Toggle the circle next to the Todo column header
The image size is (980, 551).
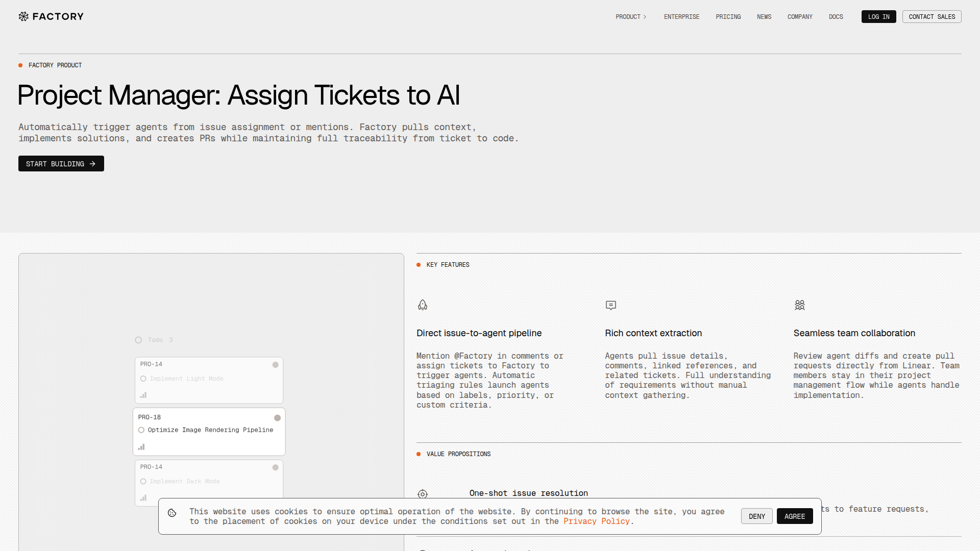click(138, 340)
